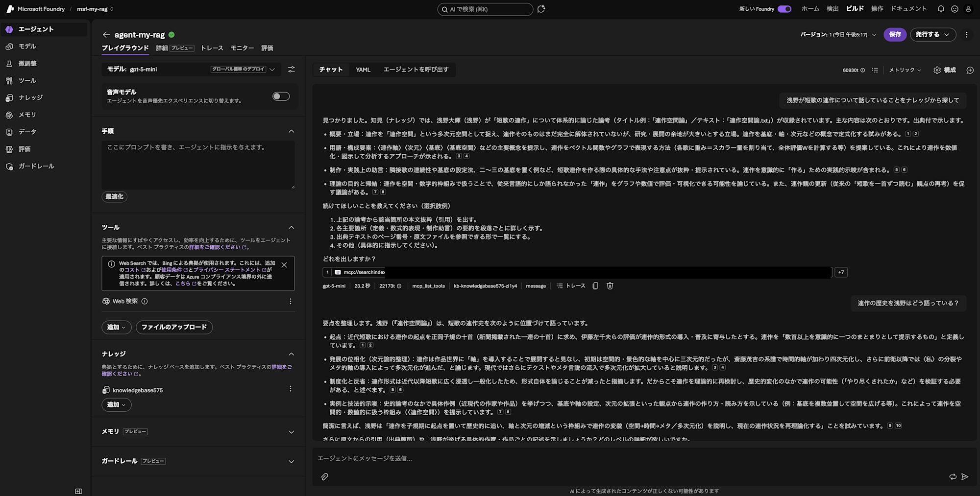This screenshot has width=980, height=496.
Task: Switch to the プレイグラウンド tab
Action: pos(125,48)
